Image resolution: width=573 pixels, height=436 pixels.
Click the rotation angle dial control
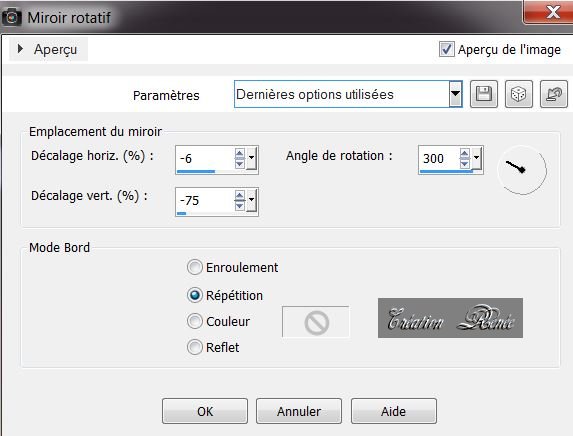click(x=522, y=170)
